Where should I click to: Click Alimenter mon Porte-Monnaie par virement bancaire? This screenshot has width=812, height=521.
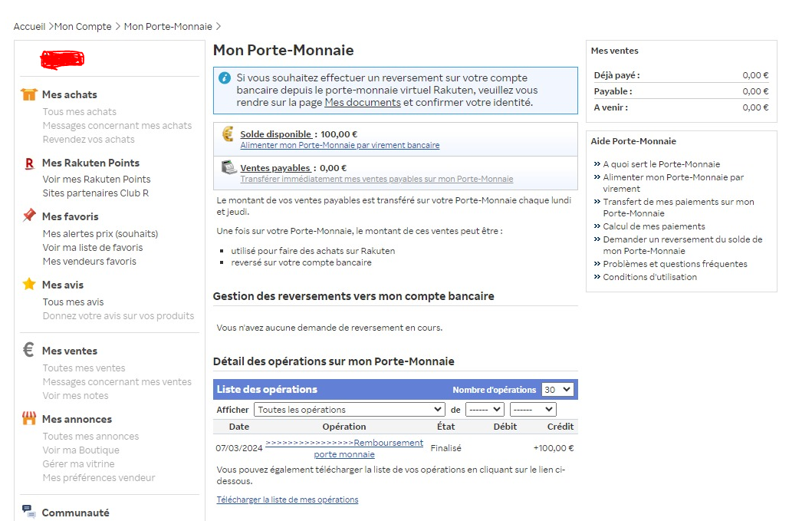click(340, 145)
